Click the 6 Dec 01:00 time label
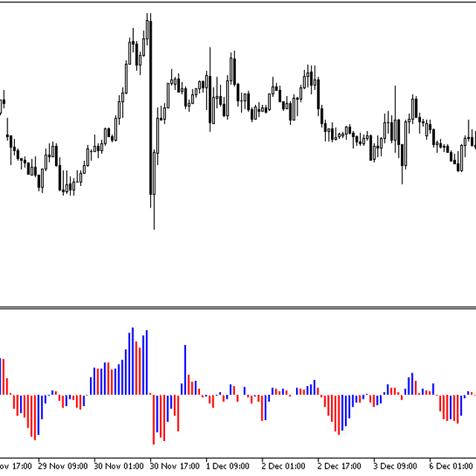The width and height of the screenshot is (476, 476). [451, 466]
